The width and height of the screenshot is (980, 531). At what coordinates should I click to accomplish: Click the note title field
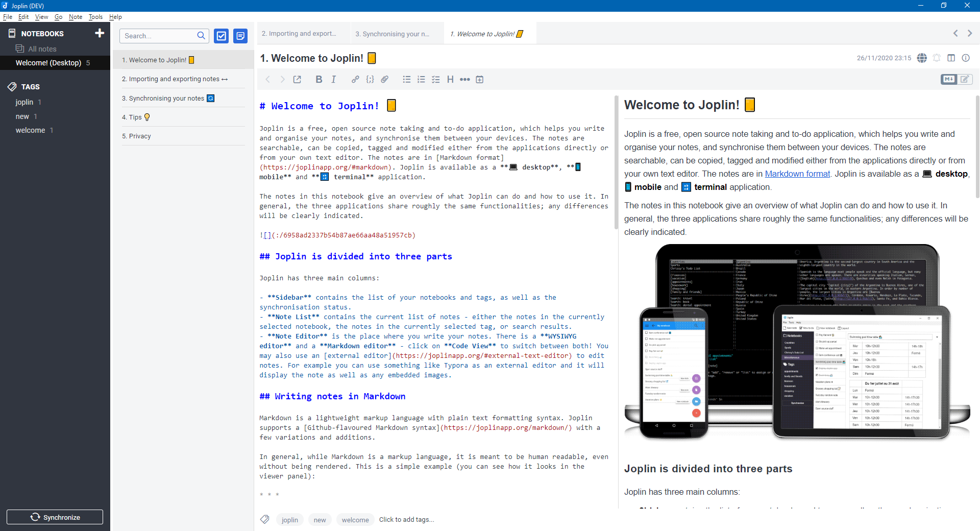pyautogui.click(x=554, y=58)
